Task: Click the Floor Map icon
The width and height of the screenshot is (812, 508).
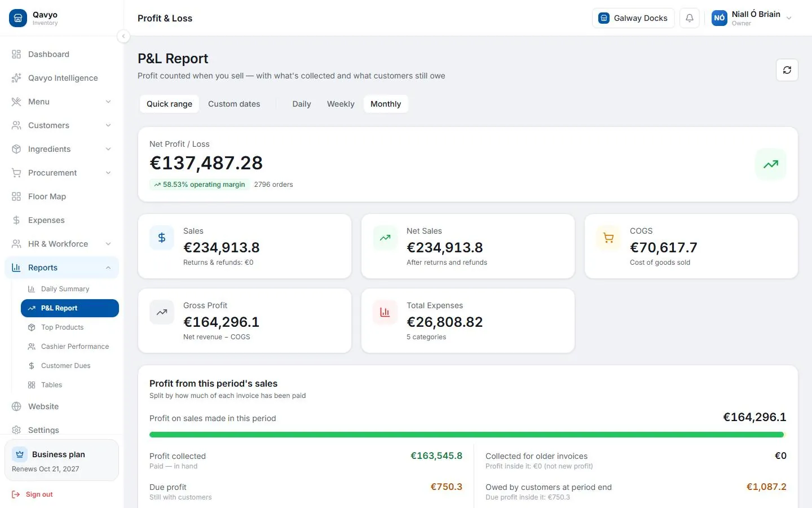Action: (16, 196)
